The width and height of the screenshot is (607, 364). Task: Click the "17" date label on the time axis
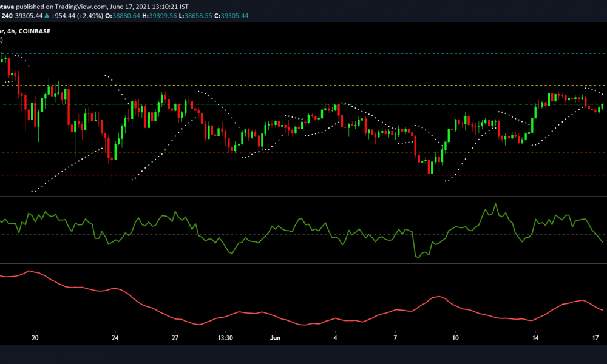(595, 338)
